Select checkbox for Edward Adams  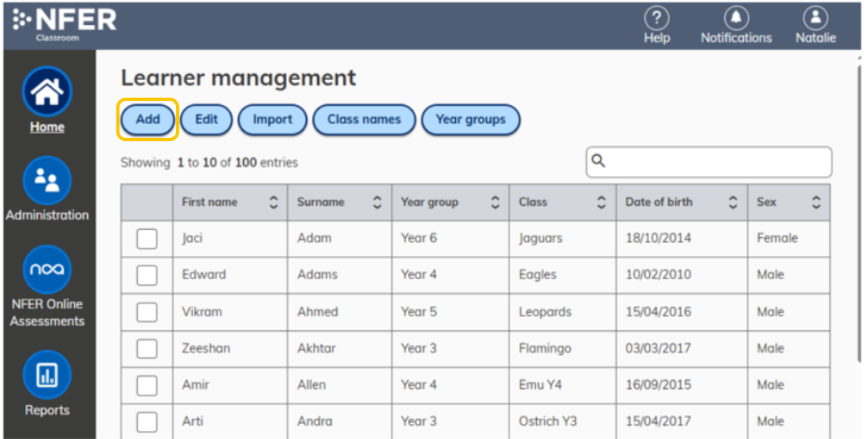(x=147, y=275)
